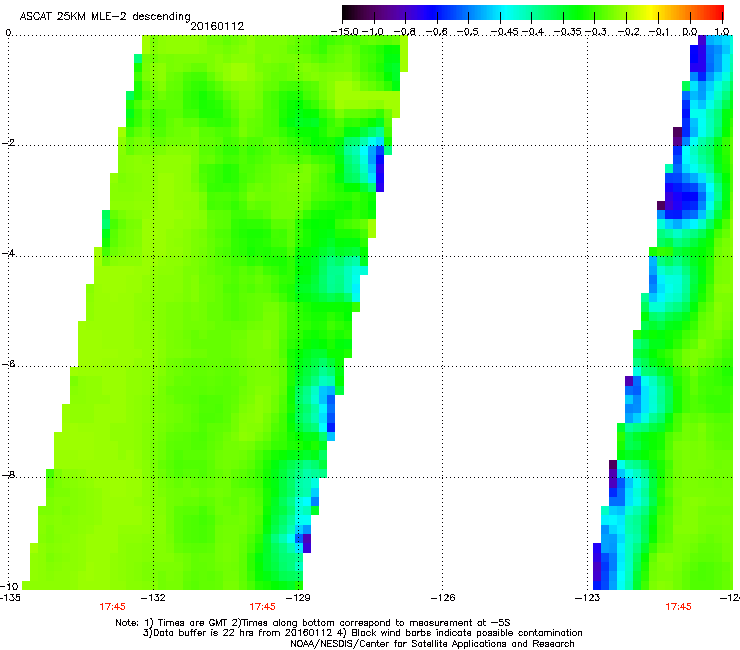This screenshot has width=740, height=650.
Task: Click the longitude label -129
Action: (298, 598)
